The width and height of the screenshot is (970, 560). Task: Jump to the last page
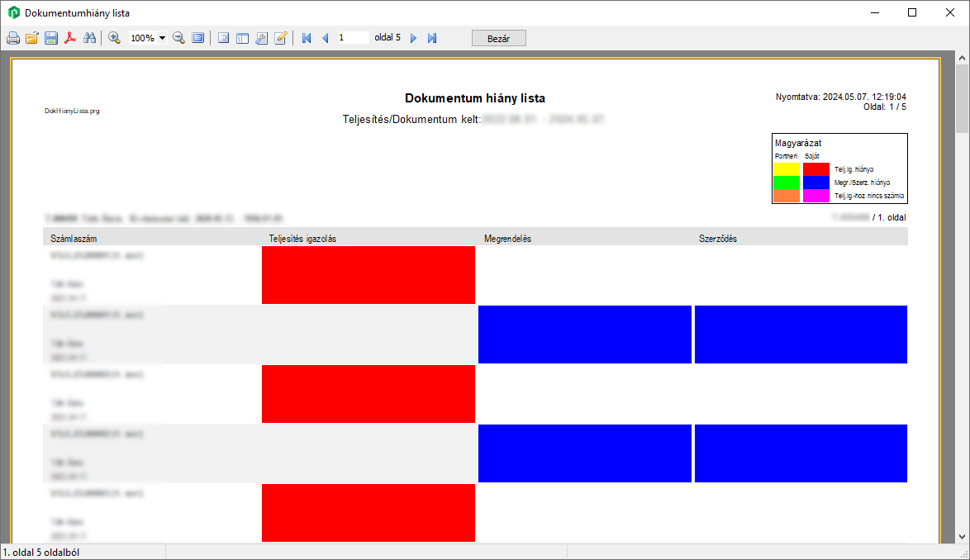(x=431, y=38)
